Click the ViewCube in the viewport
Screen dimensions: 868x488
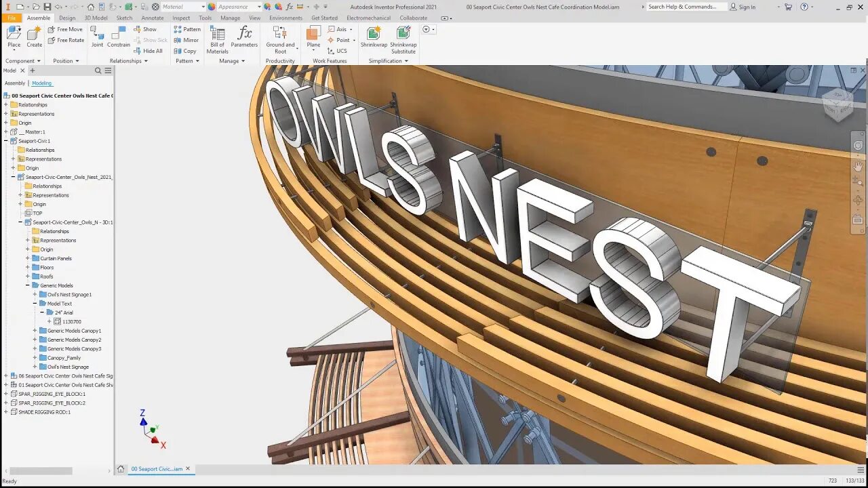(x=839, y=104)
